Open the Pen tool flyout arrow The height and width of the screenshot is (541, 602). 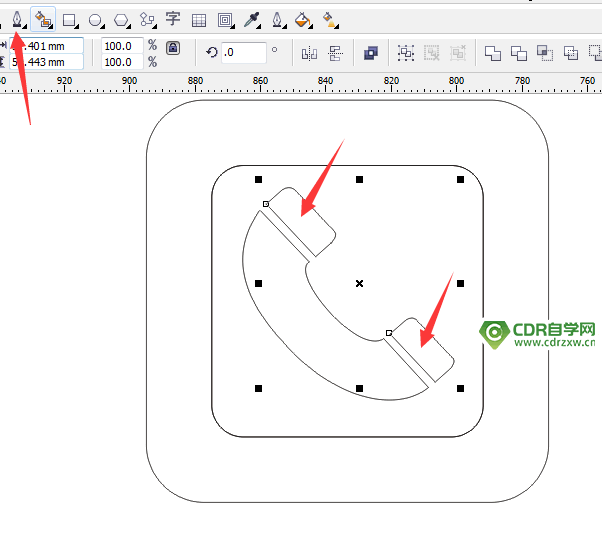coord(25,26)
